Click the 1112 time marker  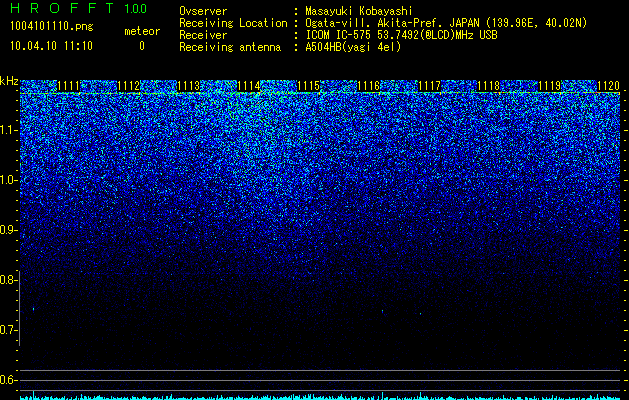[129, 85]
